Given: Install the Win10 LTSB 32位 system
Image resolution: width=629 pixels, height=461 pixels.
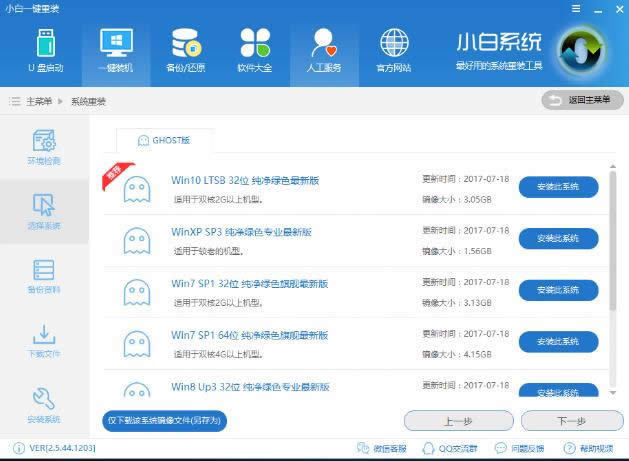Looking at the screenshot, I should [558, 187].
